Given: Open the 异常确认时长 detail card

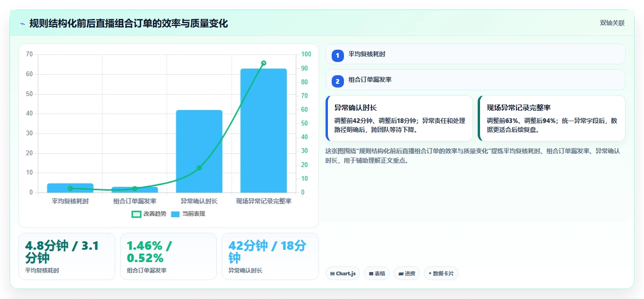Looking at the screenshot, I should pyautogui.click(x=399, y=118).
